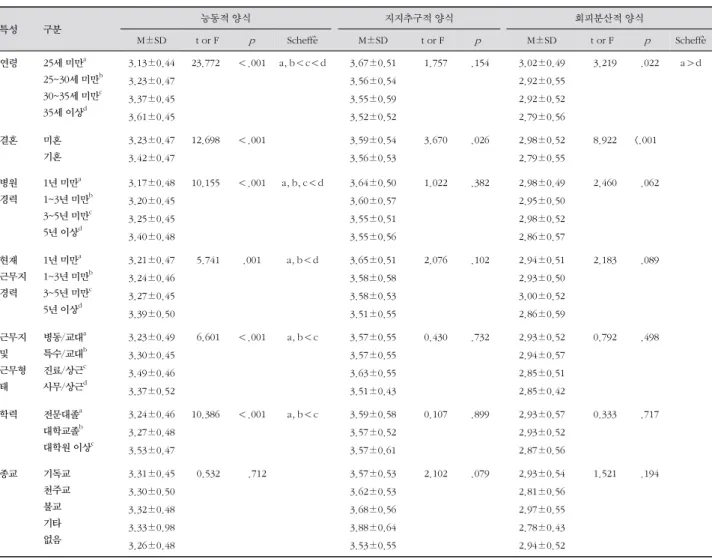
Task: Select the '30~35세 미만' row label
Action: pos(73,95)
